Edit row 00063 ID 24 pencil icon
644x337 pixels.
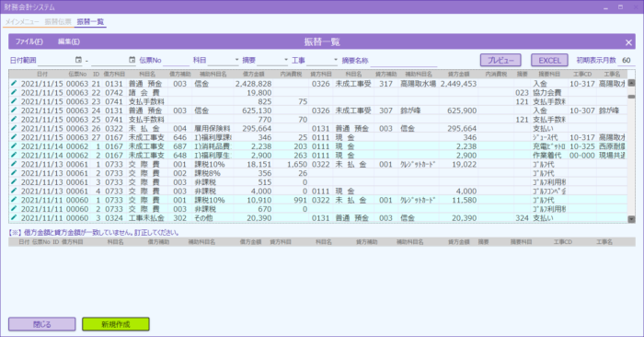14,110
